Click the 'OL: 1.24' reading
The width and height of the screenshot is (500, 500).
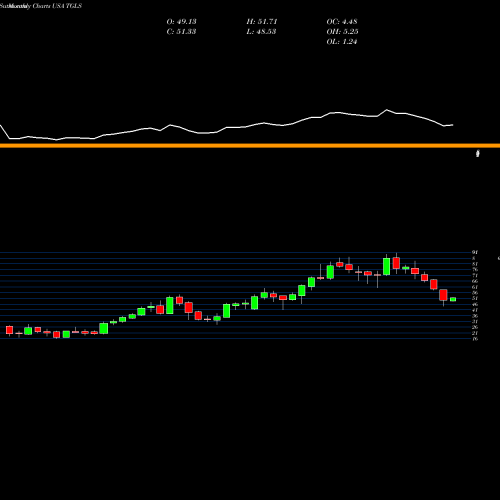click(342, 42)
